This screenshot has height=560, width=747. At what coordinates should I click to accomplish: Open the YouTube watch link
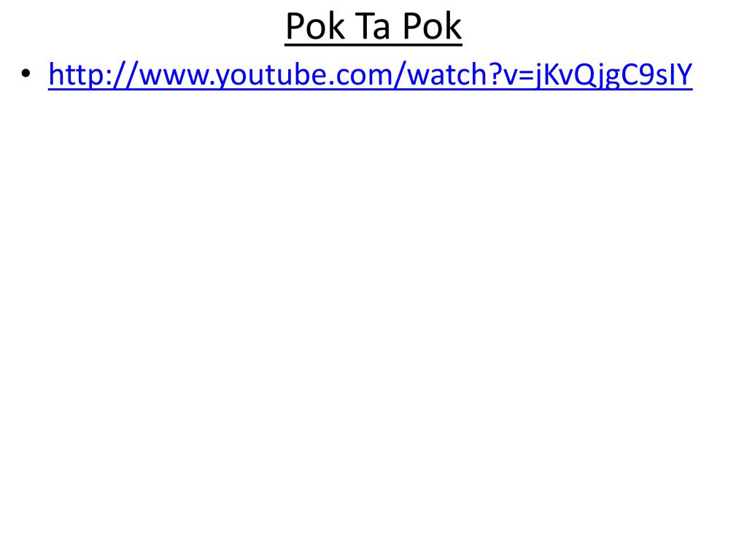(x=370, y=75)
